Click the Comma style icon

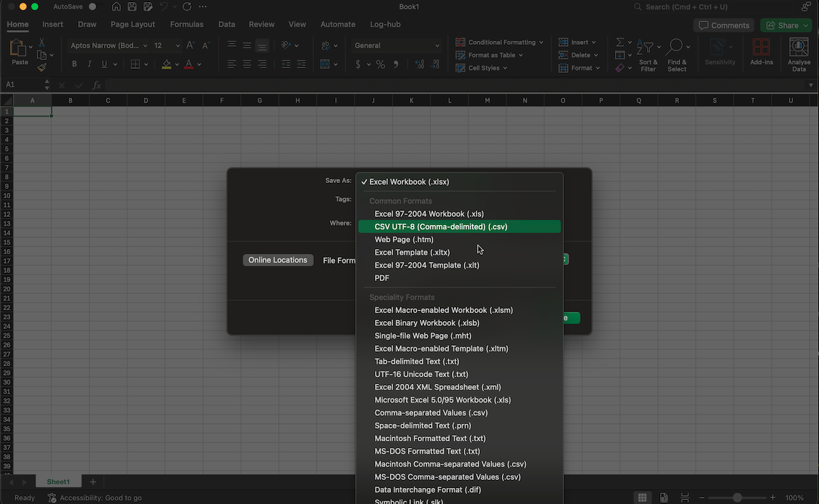[x=396, y=64]
